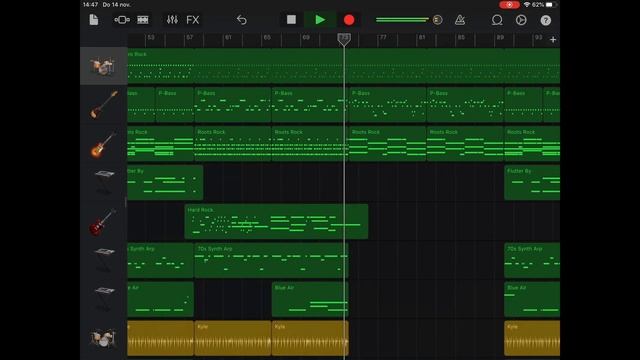Select the Blue Air keyboard track header

[104, 299]
